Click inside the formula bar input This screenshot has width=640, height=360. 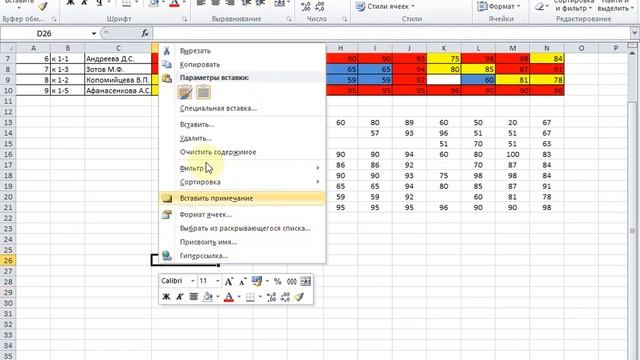coord(391,33)
